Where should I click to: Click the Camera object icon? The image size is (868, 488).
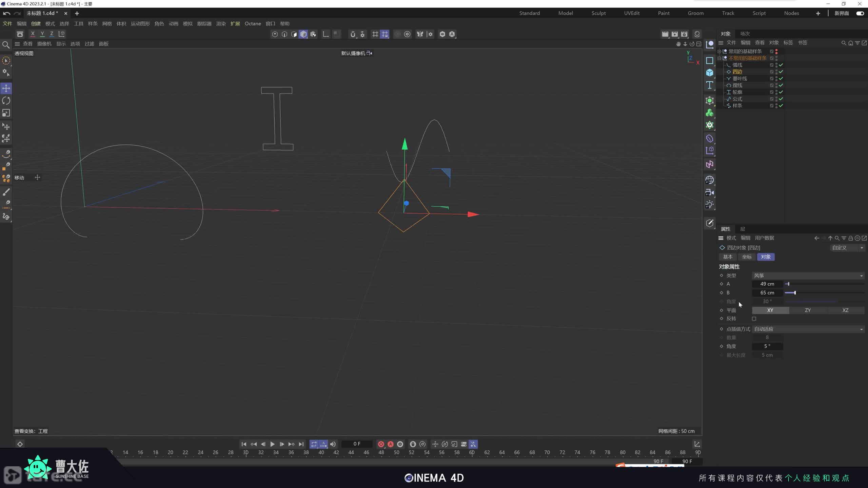[x=710, y=192]
